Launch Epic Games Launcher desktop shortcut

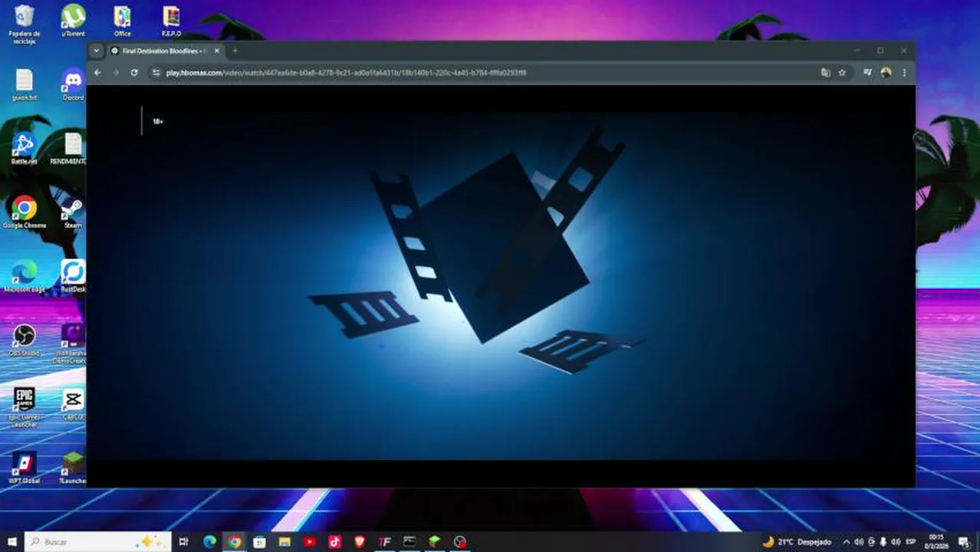point(25,407)
